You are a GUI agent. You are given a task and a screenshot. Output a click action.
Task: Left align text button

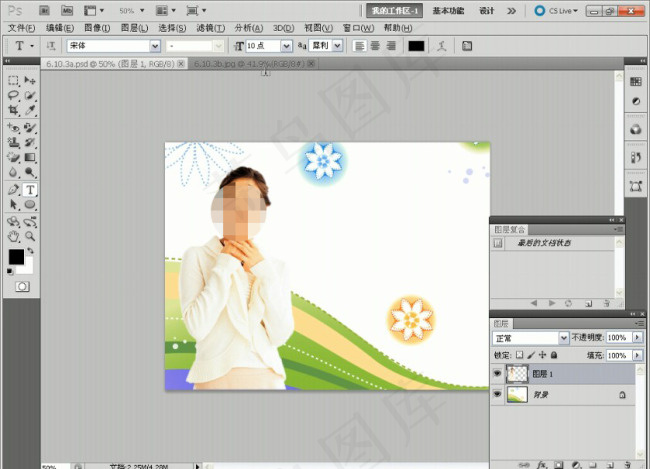[359, 46]
